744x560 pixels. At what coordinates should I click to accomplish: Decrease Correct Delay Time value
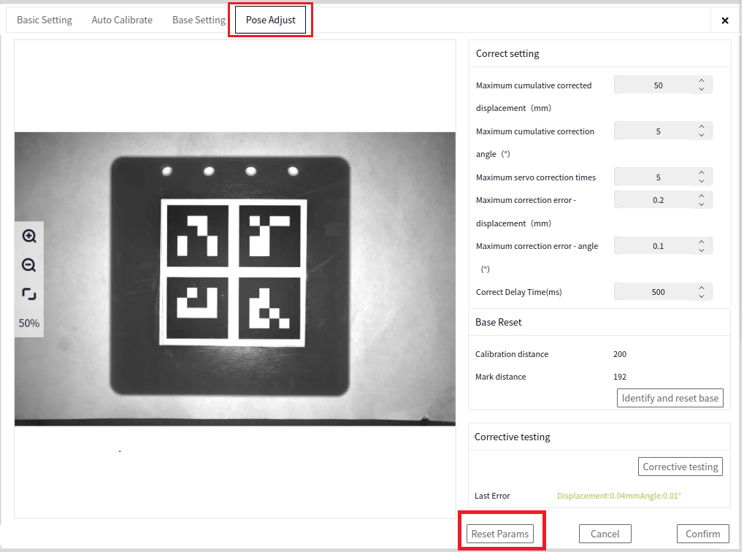702,296
